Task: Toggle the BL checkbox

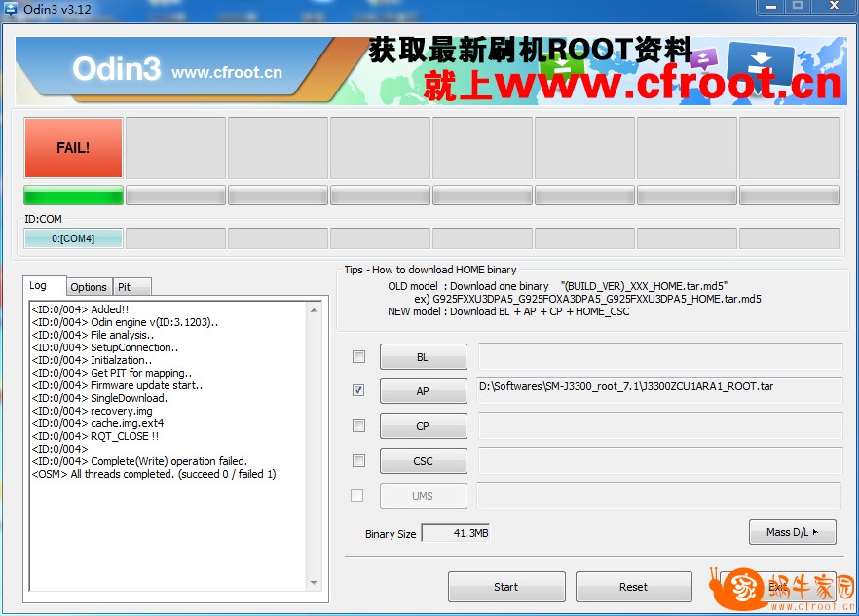Action: (x=358, y=357)
